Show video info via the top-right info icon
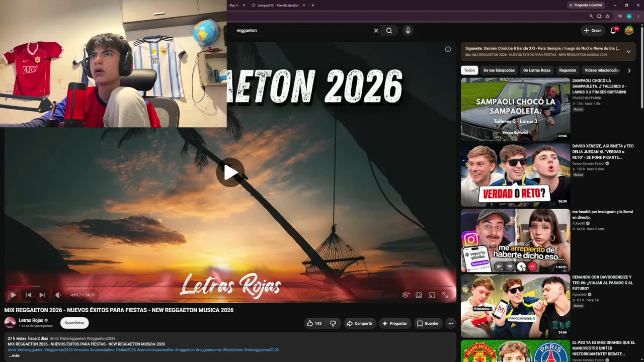644x362 pixels. point(448,49)
